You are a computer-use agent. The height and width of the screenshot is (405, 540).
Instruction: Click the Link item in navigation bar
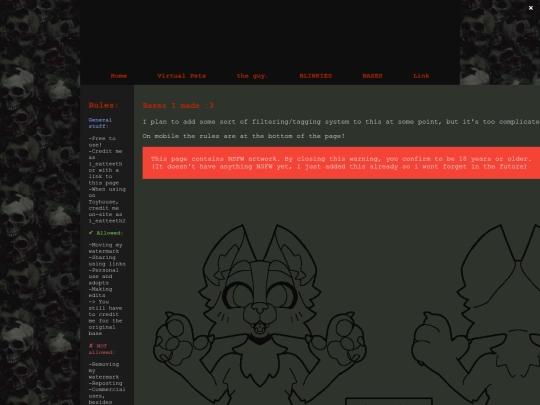tap(421, 76)
